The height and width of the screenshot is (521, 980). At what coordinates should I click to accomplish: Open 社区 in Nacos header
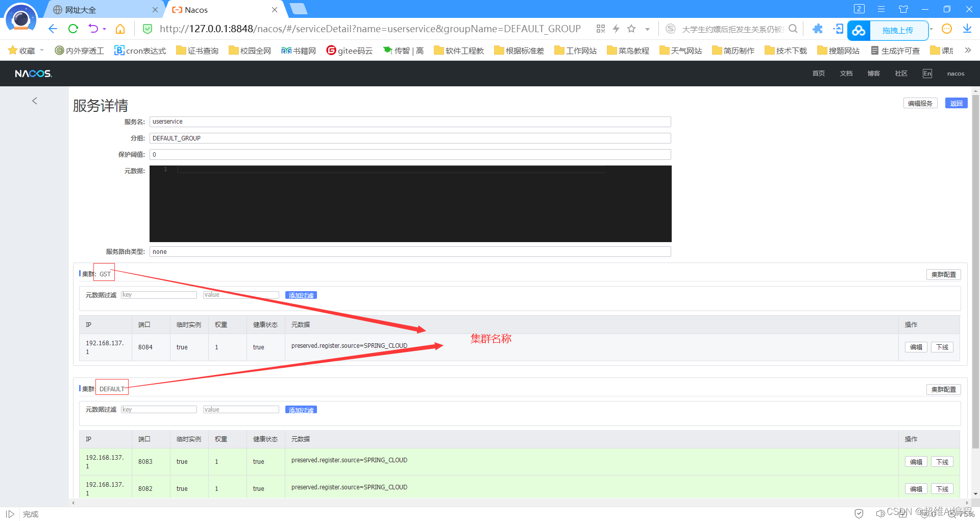pyautogui.click(x=901, y=74)
